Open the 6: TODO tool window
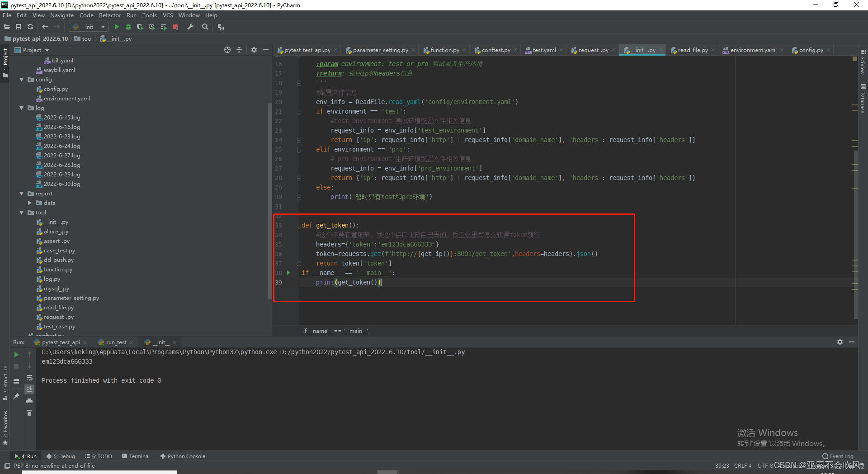 [x=99, y=456]
